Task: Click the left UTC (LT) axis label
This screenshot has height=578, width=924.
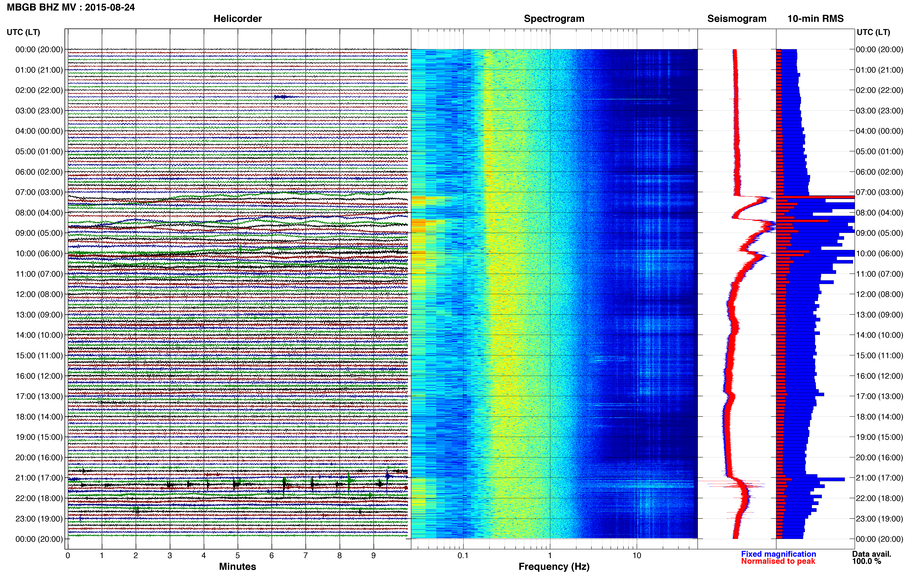Action: click(x=23, y=32)
